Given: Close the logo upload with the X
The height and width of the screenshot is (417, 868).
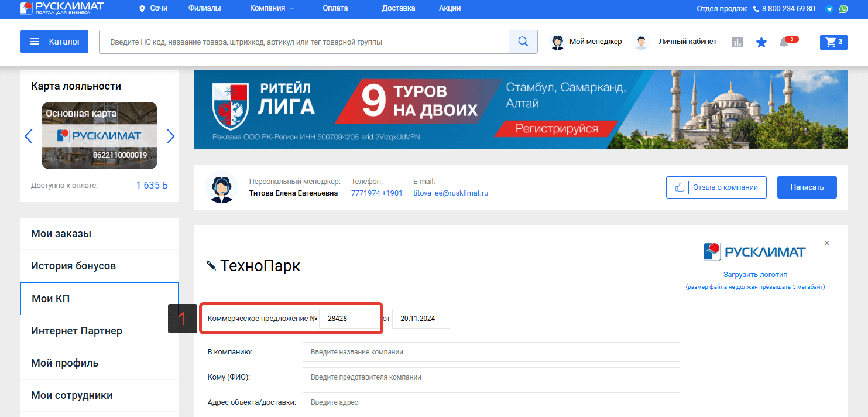Looking at the screenshot, I should 826,243.
